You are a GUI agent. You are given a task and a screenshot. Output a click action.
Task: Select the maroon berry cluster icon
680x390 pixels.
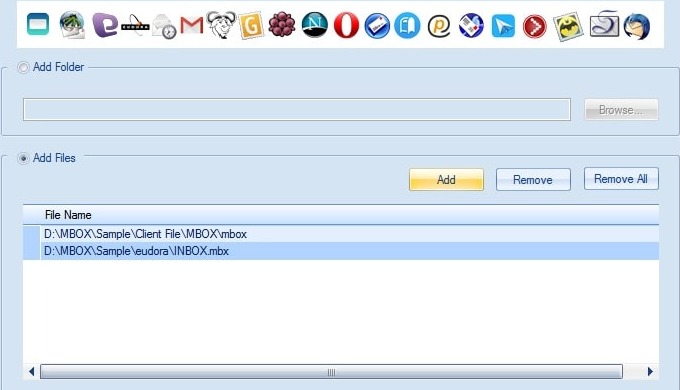(282, 25)
